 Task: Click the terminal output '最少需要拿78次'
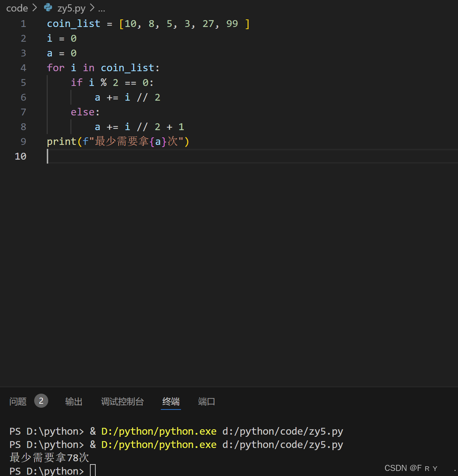(x=49, y=458)
